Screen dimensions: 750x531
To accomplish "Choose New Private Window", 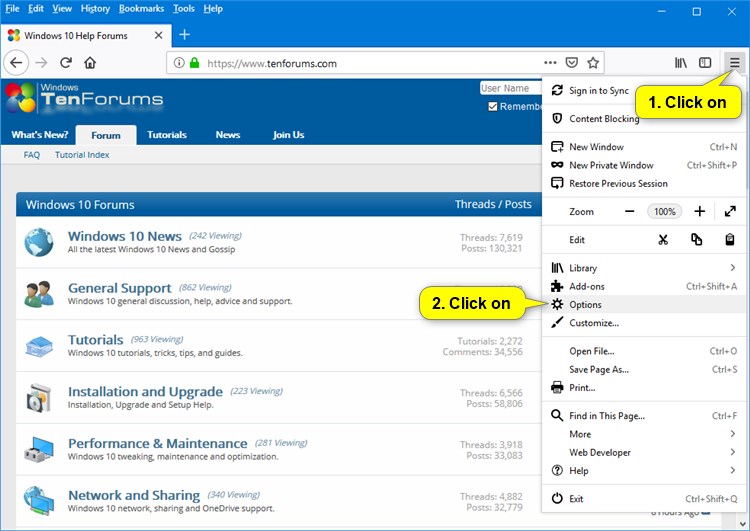I will (644, 165).
